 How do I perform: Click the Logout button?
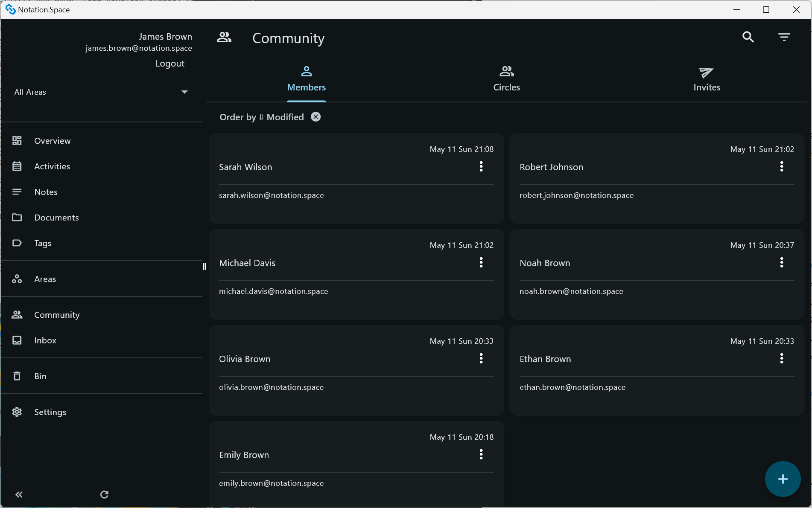pyautogui.click(x=170, y=64)
